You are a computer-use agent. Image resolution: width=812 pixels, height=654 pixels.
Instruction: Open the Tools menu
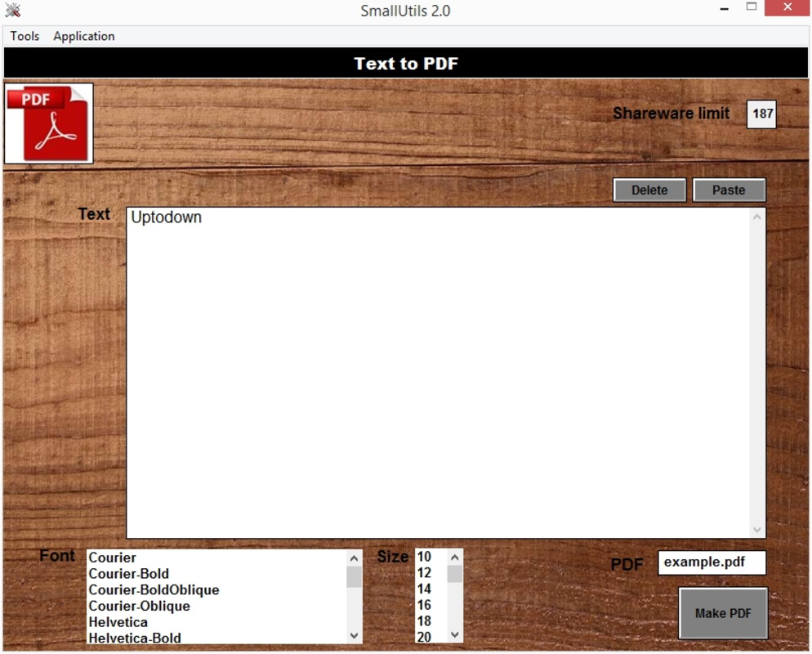tap(25, 36)
